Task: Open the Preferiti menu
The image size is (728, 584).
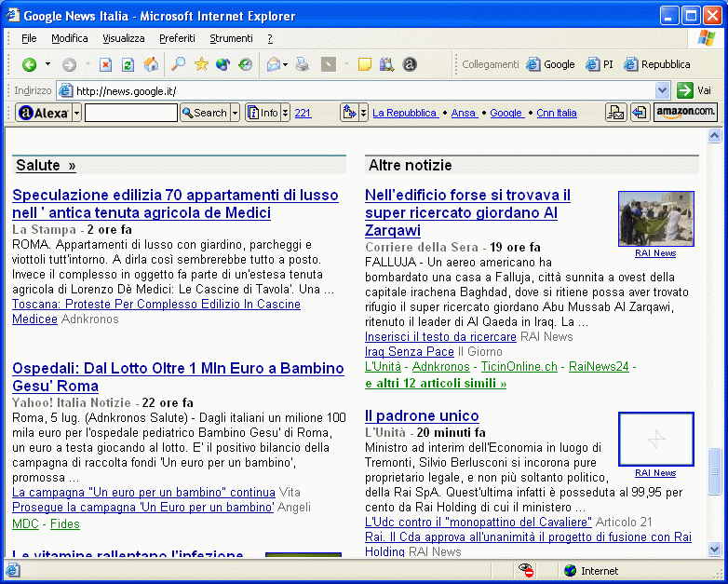Action: pyautogui.click(x=177, y=38)
